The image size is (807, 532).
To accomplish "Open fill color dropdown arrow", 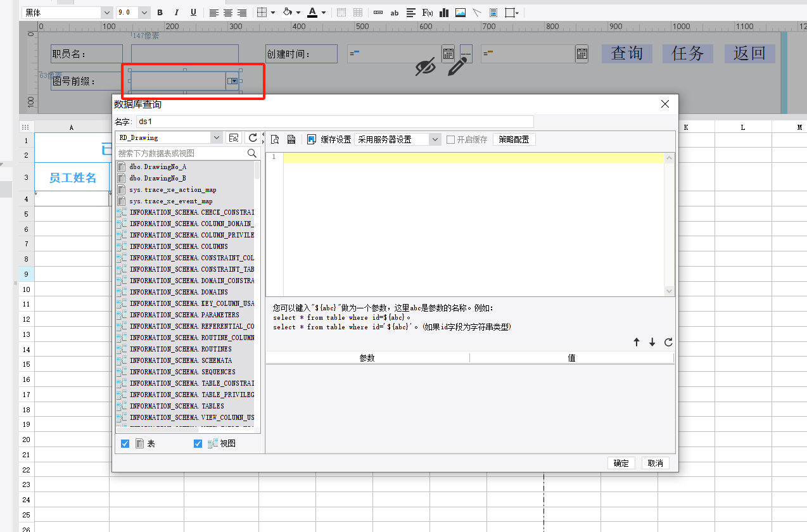I will [x=298, y=13].
